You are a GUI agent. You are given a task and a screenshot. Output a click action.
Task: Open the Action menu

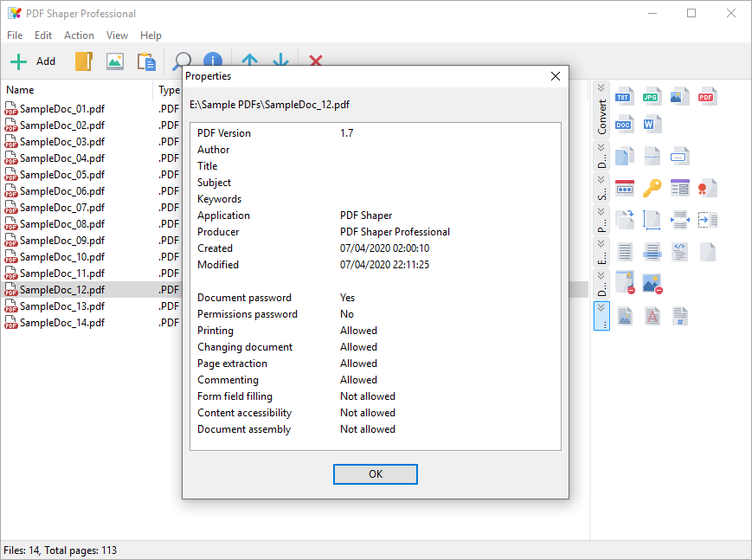79,35
